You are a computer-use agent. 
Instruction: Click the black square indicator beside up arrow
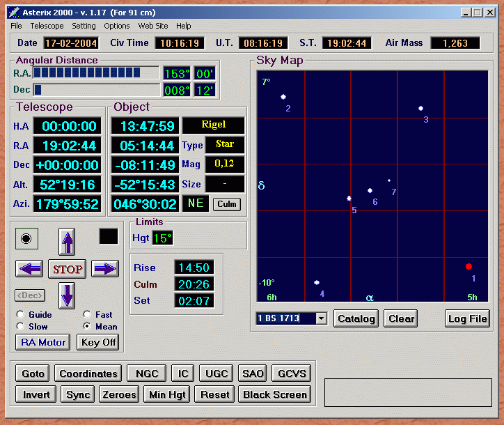(109, 236)
